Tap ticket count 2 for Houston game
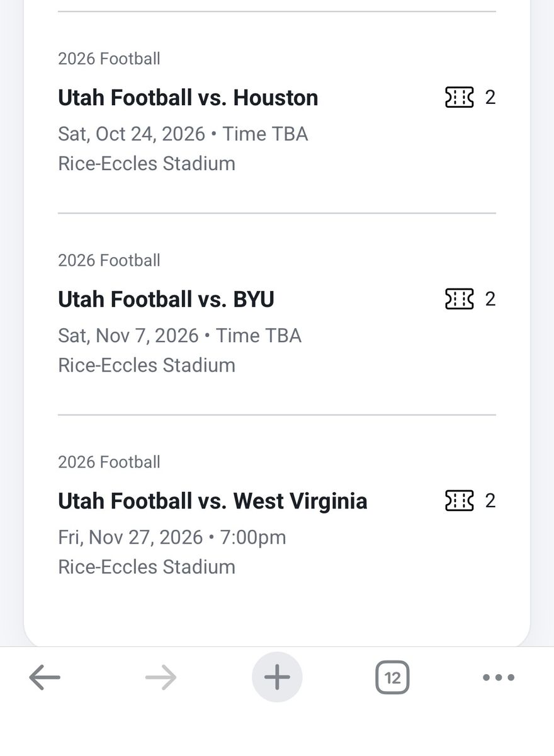 [x=490, y=98]
